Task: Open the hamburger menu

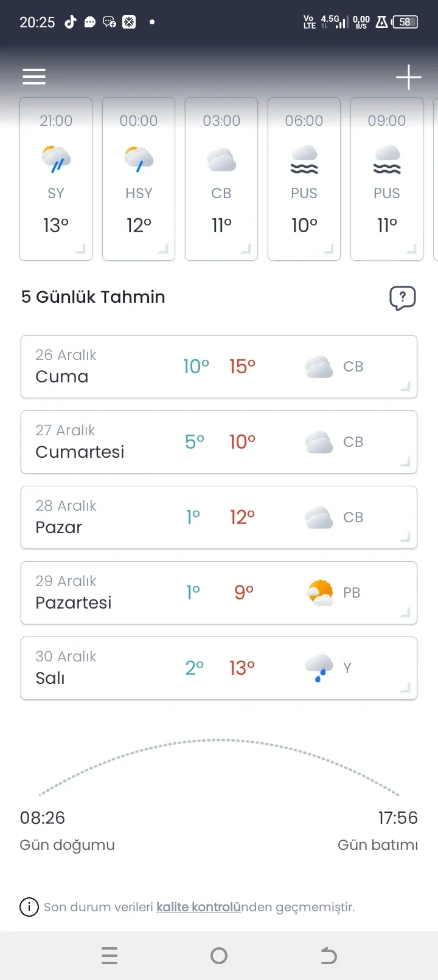Action: (34, 77)
